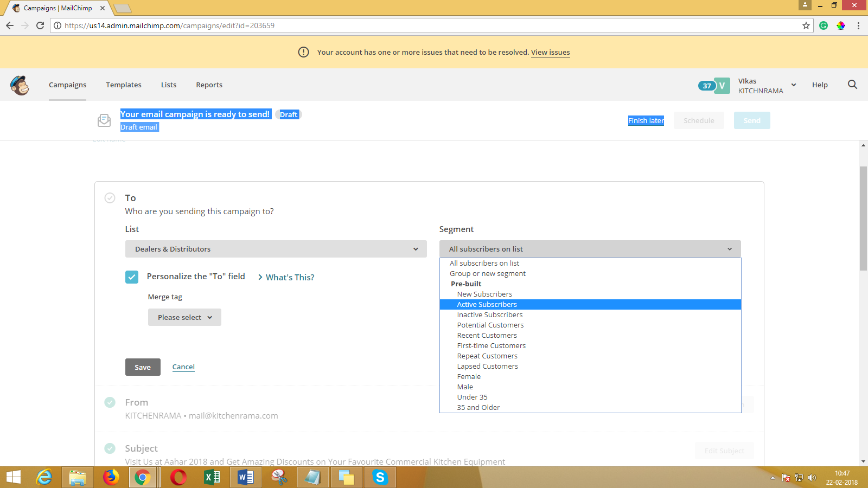Open the search magnifier icon
Viewport: 868px width, 488px height.
coord(852,85)
